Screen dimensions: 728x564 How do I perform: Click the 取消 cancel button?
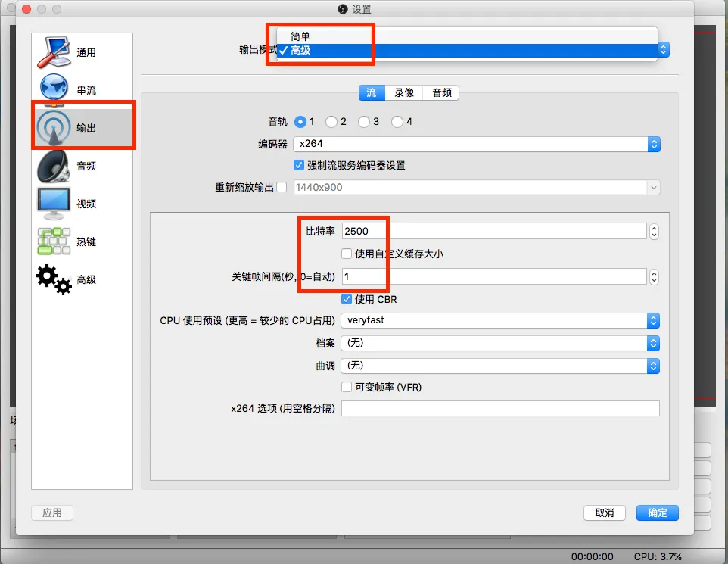[604, 513]
